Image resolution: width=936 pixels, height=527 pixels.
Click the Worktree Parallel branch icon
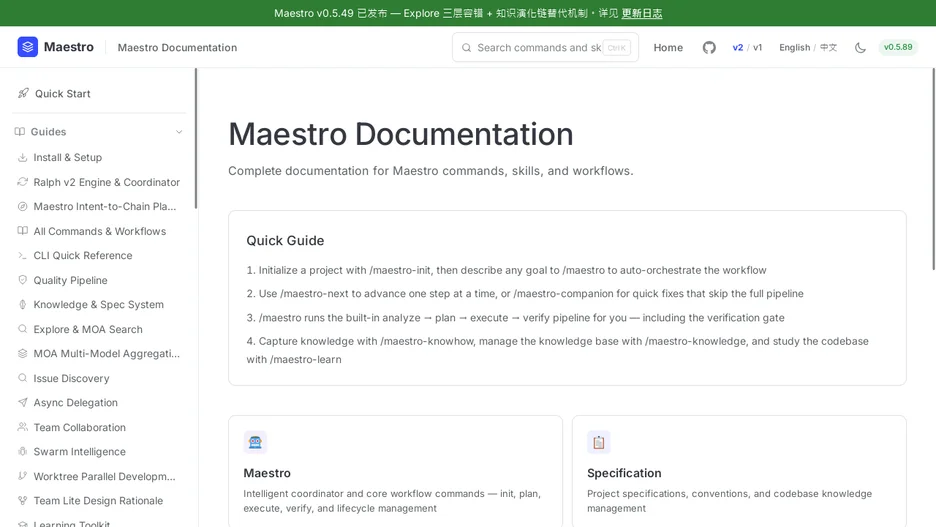(x=23, y=476)
